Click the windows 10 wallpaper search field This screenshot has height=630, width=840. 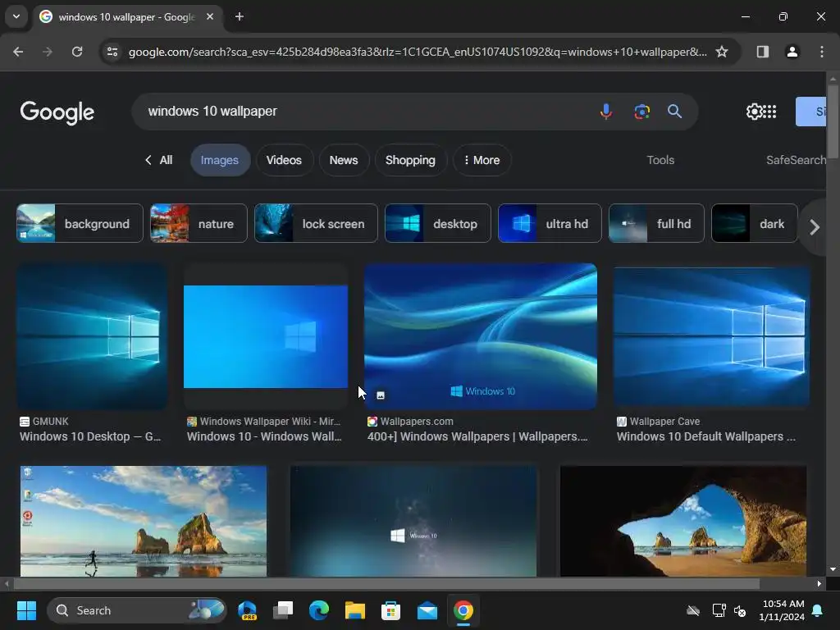(x=364, y=112)
